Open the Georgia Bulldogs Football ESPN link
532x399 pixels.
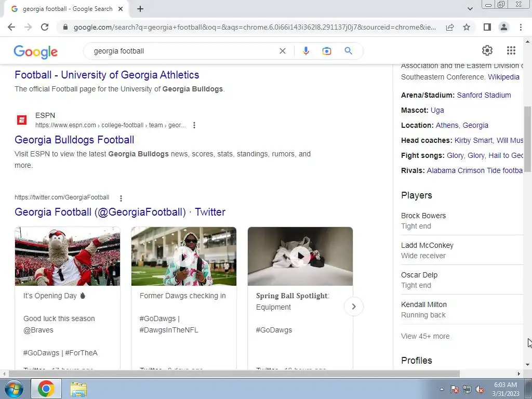(74, 139)
